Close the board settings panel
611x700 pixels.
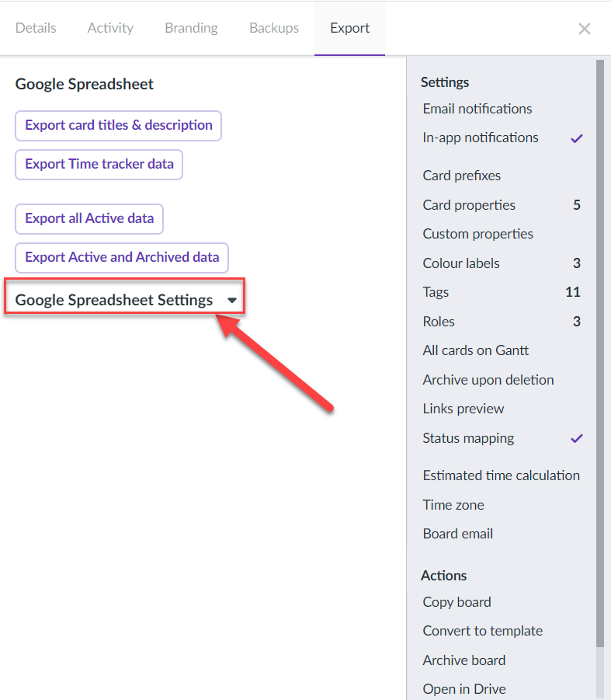point(585,29)
